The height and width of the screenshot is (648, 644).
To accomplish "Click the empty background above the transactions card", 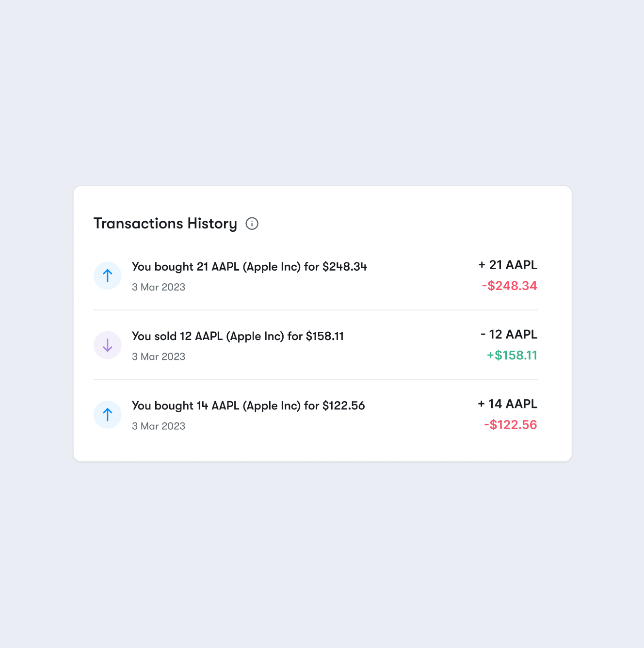I will click(322, 97).
